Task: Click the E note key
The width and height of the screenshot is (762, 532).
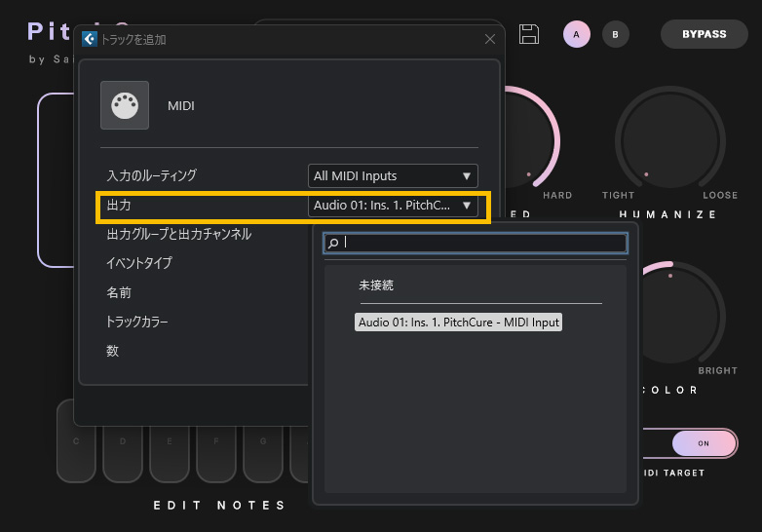Action: click(x=170, y=453)
